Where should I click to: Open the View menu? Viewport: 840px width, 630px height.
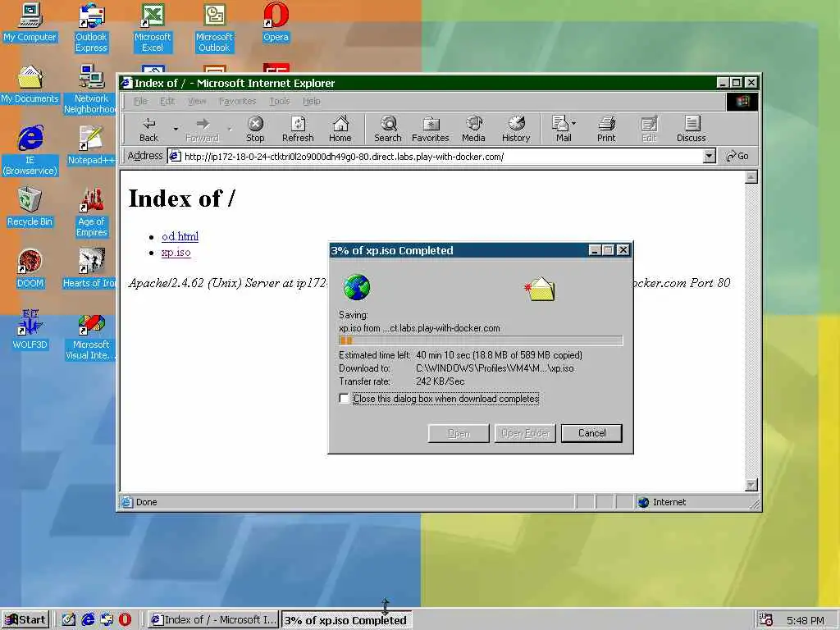tap(197, 101)
